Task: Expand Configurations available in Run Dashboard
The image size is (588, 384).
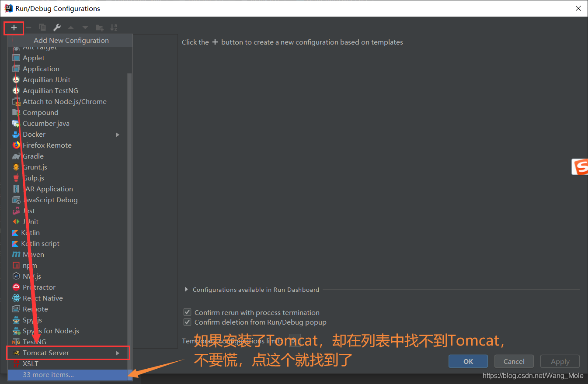Action: pos(186,289)
